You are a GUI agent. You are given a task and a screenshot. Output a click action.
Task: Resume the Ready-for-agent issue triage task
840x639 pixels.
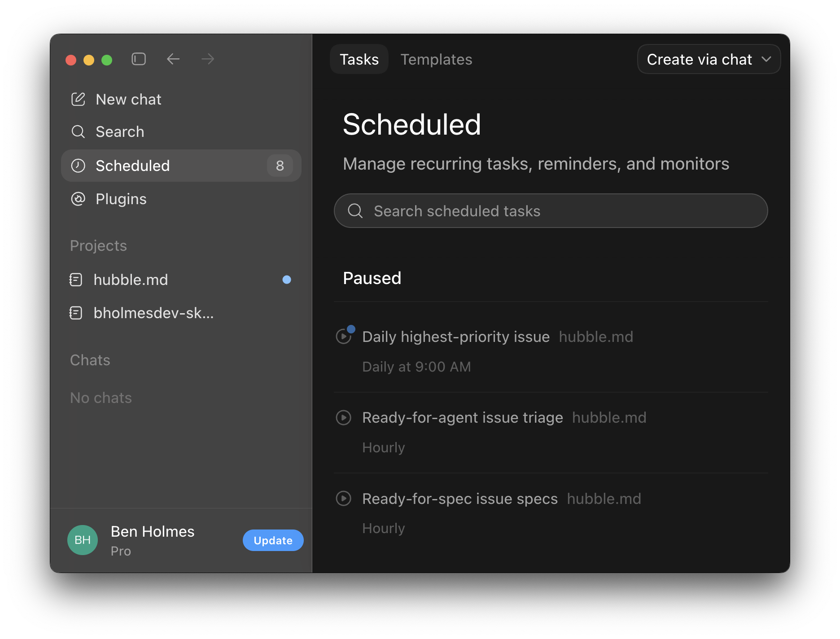click(344, 418)
